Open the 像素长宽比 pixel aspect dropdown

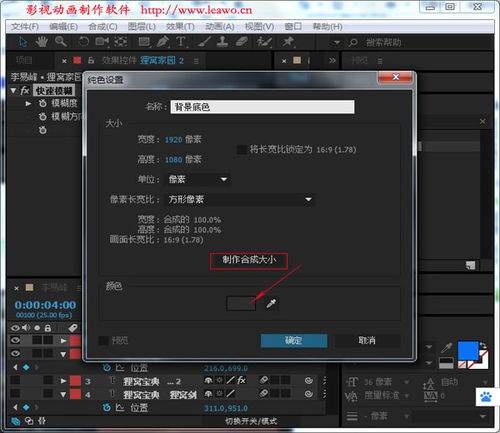239,199
